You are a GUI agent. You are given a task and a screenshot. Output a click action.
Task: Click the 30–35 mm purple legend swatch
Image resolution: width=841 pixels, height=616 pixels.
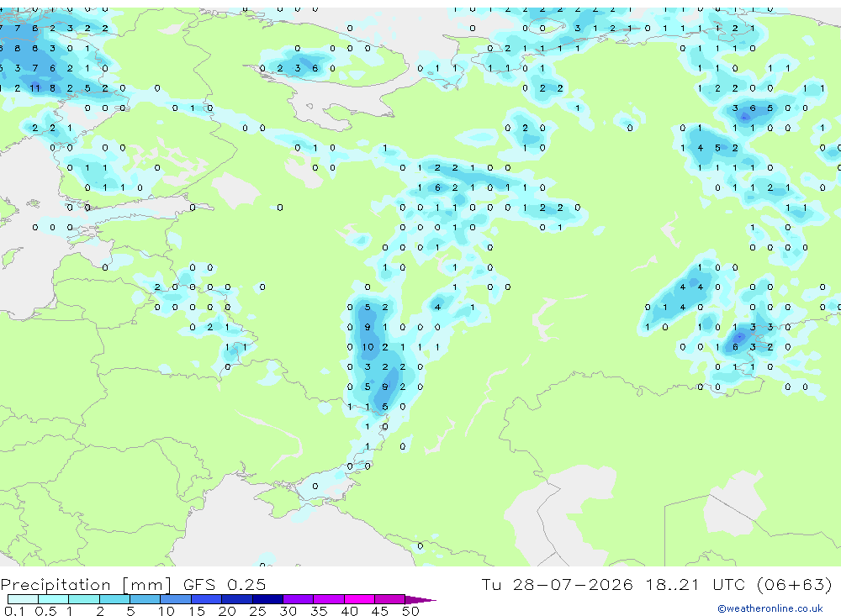click(299, 599)
